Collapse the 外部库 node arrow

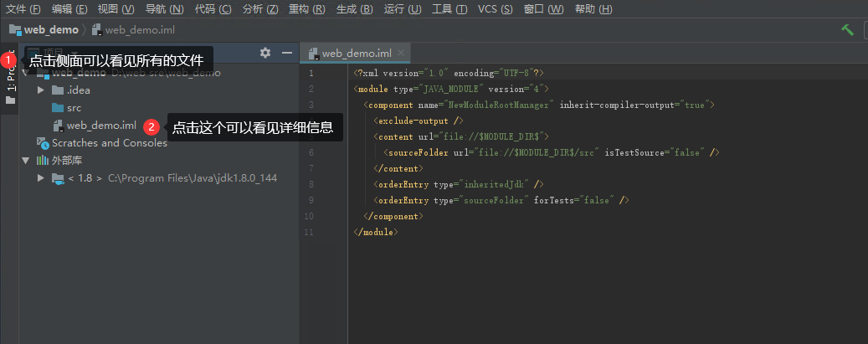point(25,161)
